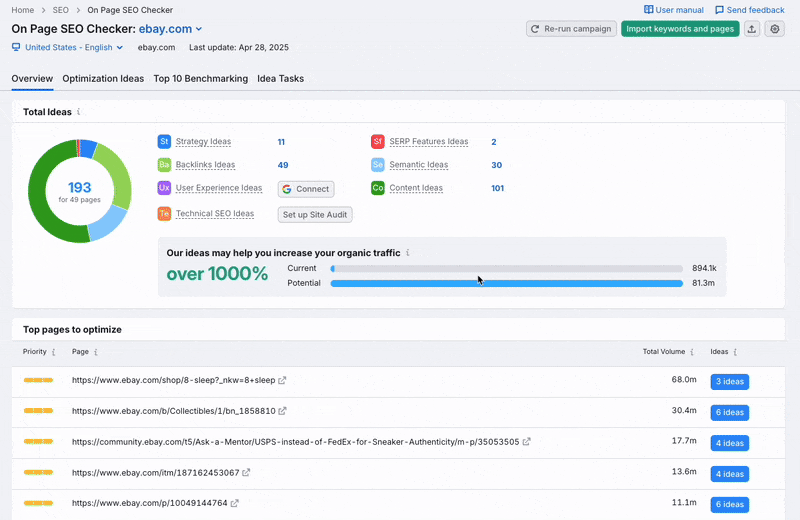Click the Content Ideas Co icon

[x=378, y=188]
